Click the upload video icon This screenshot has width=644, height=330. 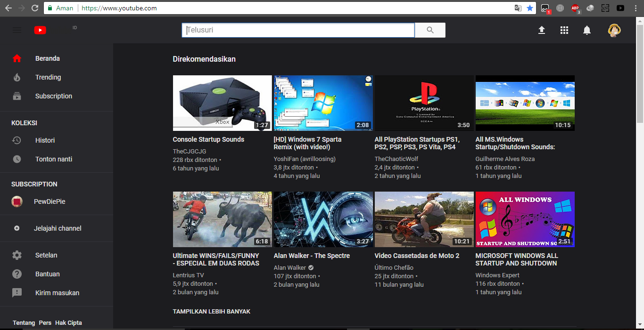coord(542,30)
